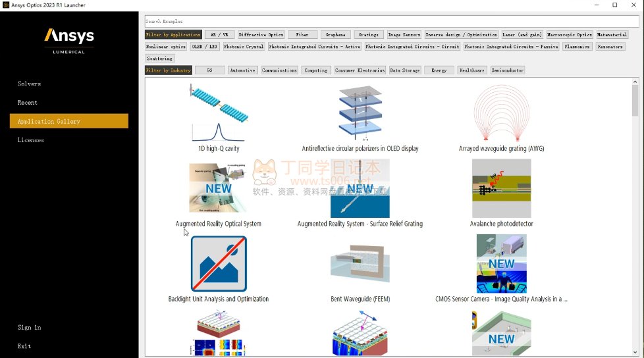This screenshot has height=358, width=644.
Task: Enable the Scattering filter
Action: coord(160,59)
